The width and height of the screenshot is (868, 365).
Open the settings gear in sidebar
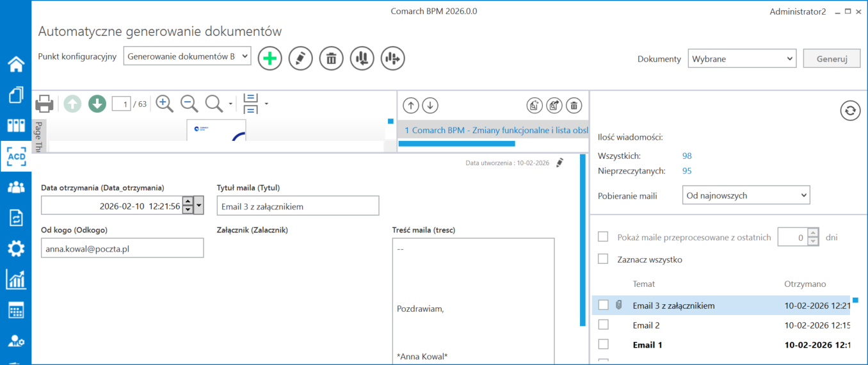point(15,248)
